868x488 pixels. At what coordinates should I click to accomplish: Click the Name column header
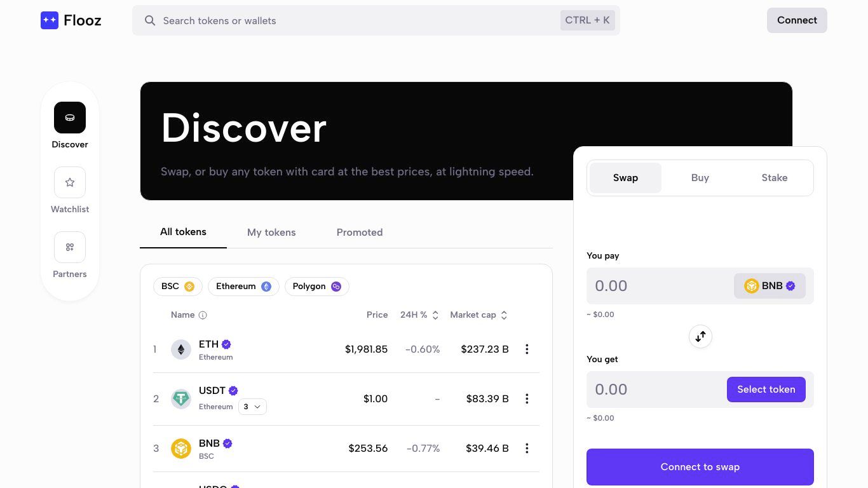click(183, 315)
